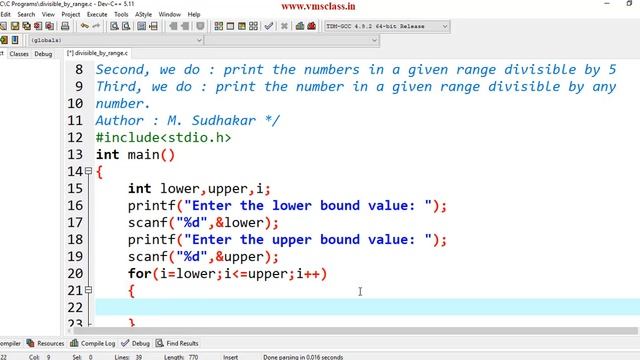Click the 'Lines: 39' status bar entry
This screenshot has width=640, height=360.
[x=128, y=357]
